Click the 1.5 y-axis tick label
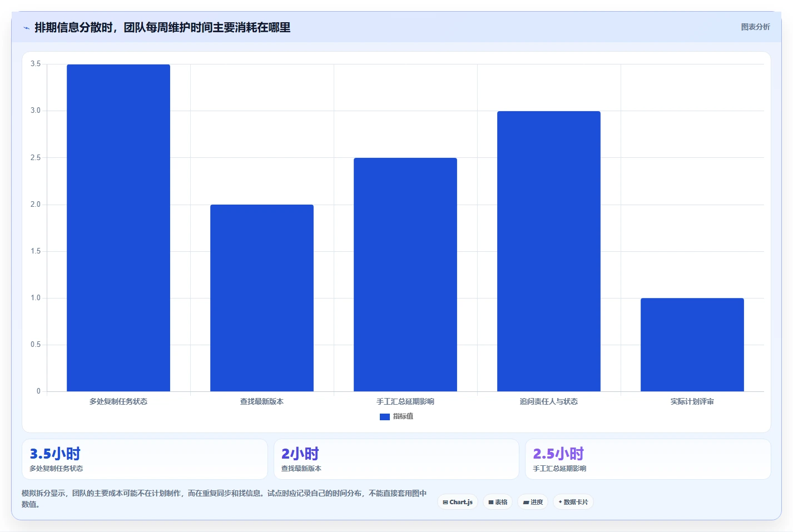Viewport: 793px width, 532px height. tap(36, 251)
